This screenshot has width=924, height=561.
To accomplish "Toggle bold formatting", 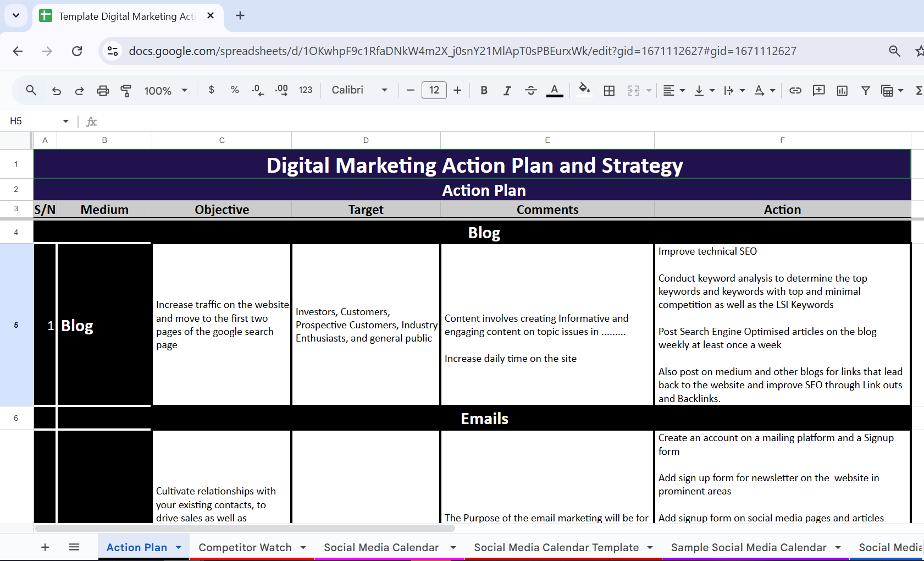I will [484, 91].
